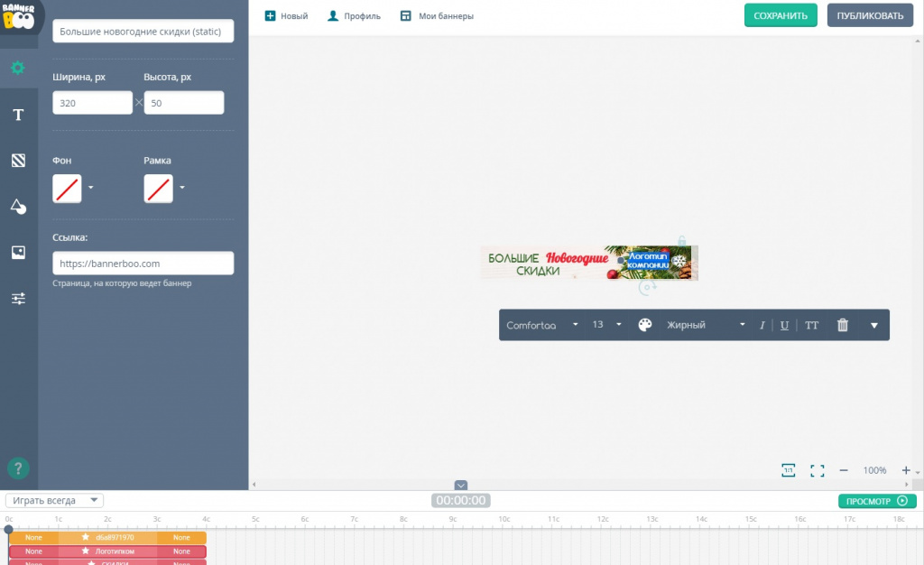Image resolution: width=924 pixels, height=565 pixels.
Task: Click the BannerBoo logo
Action: (18, 16)
